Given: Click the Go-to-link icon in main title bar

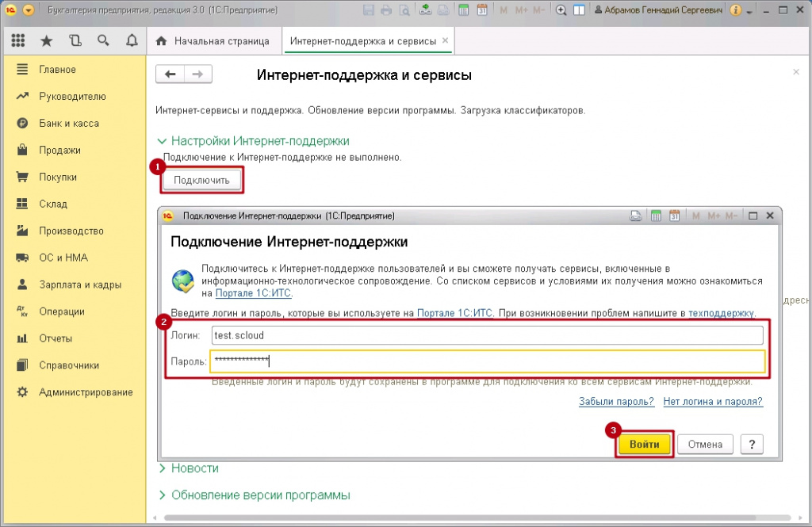Looking at the screenshot, I should tap(443, 10).
